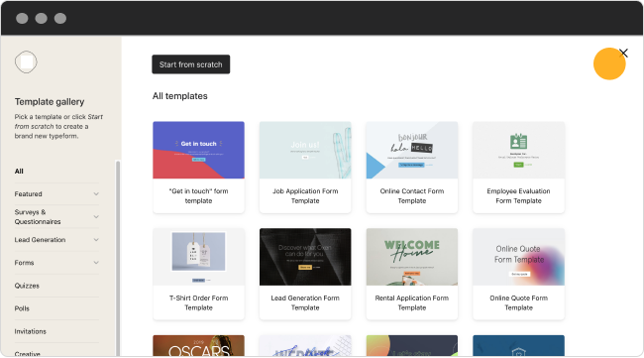The image size is (644, 358).
Task: Open T-Shirt Order Form Template thumbnail
Action: [198, 257]
